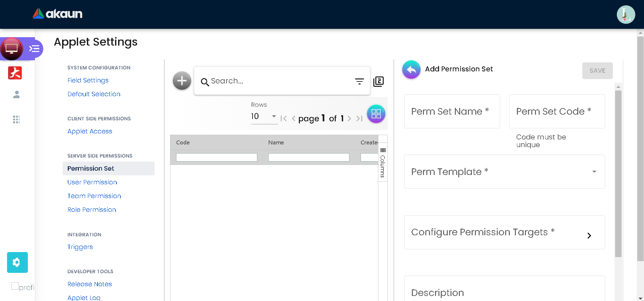Click the form panel vertical scrollbar

click(618, 174)
